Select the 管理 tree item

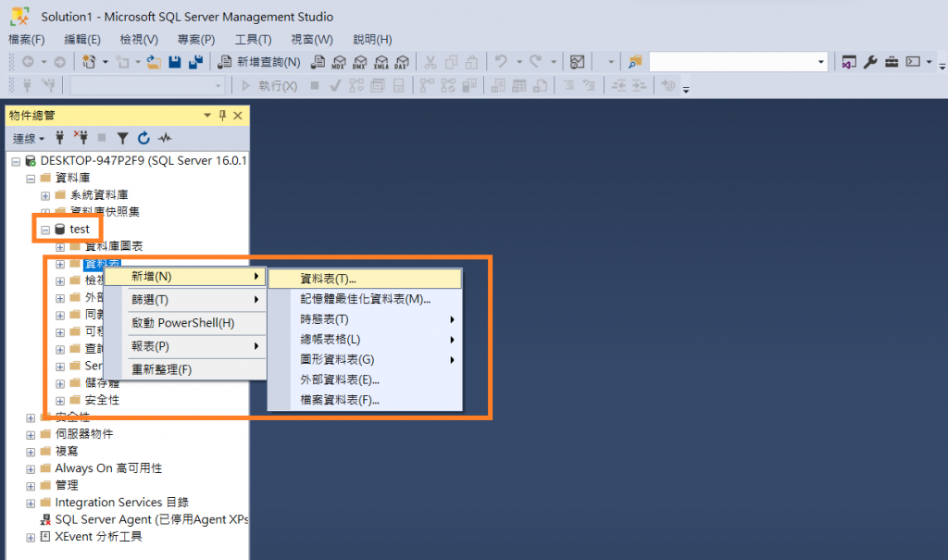pyautogui.click(x=67, y=485)
